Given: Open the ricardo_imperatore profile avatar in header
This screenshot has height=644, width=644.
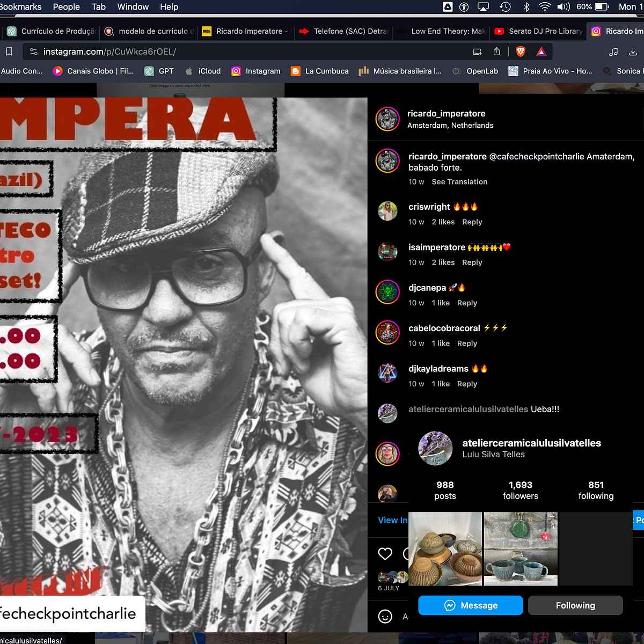Looking at the screenshot, I should [x=387, y=119].
